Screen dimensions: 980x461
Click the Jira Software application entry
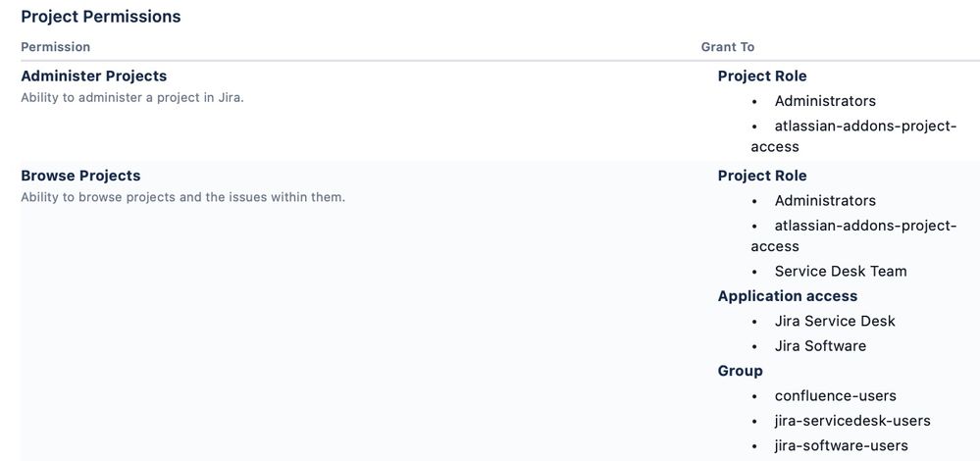821,346
